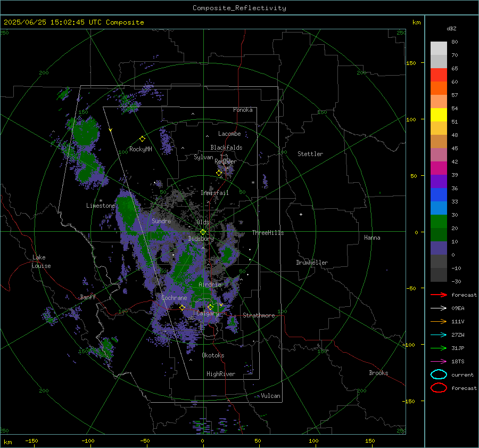Image resolution: width=479 pixels, height=448 pixels.
Task: Click the bright green swatch between 30 and 20 dBZ
Action: (x=439, y=221)
